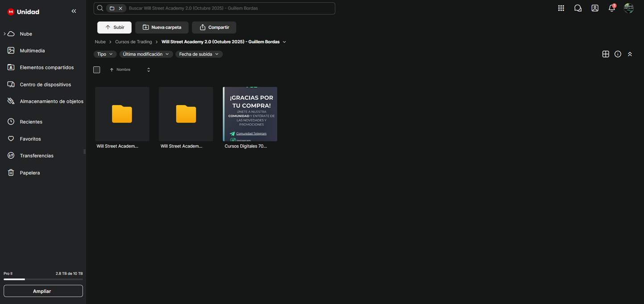Go to Recientes in the sidebar
The height and width of the screenshot is (304, 644).
pos(31,122)
